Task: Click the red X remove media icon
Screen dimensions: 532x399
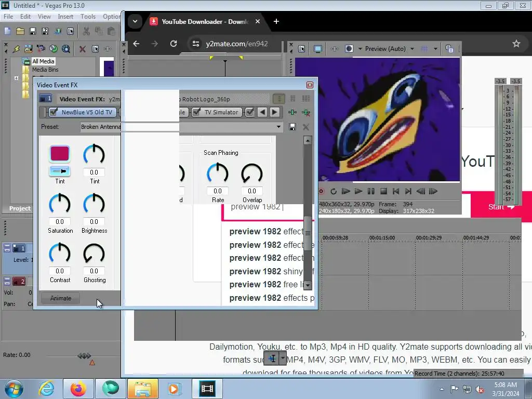Action: point(82,49)
